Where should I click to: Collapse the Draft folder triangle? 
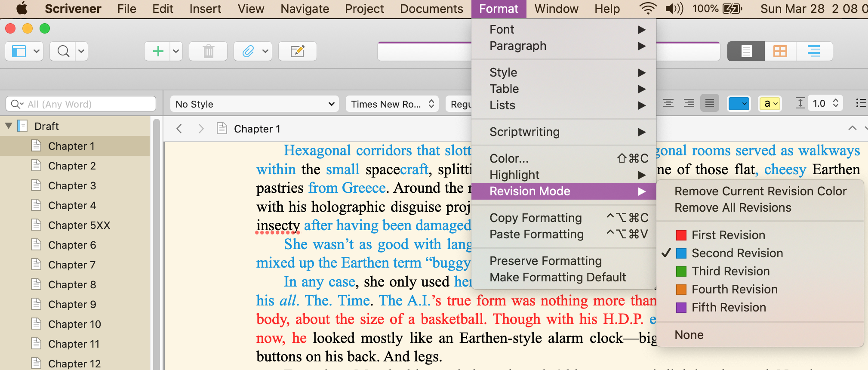[9, 126]
